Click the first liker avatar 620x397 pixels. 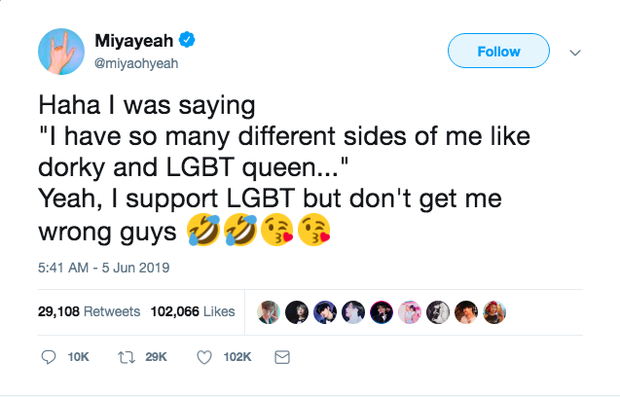coord(268,312)
